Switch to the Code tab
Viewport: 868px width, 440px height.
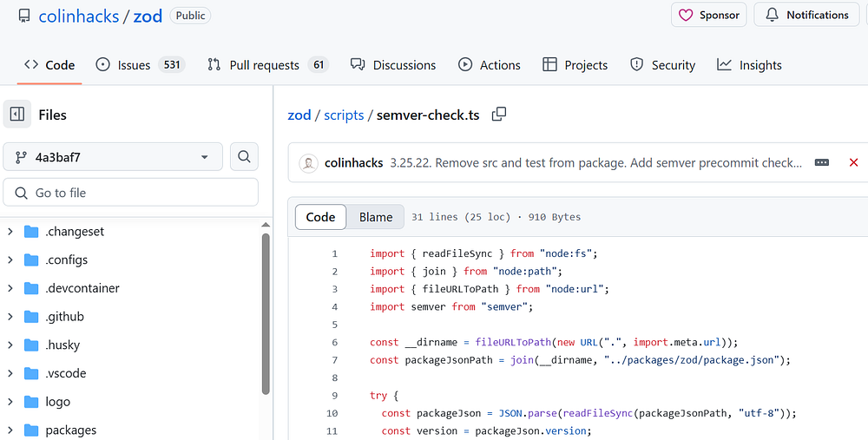49,65
